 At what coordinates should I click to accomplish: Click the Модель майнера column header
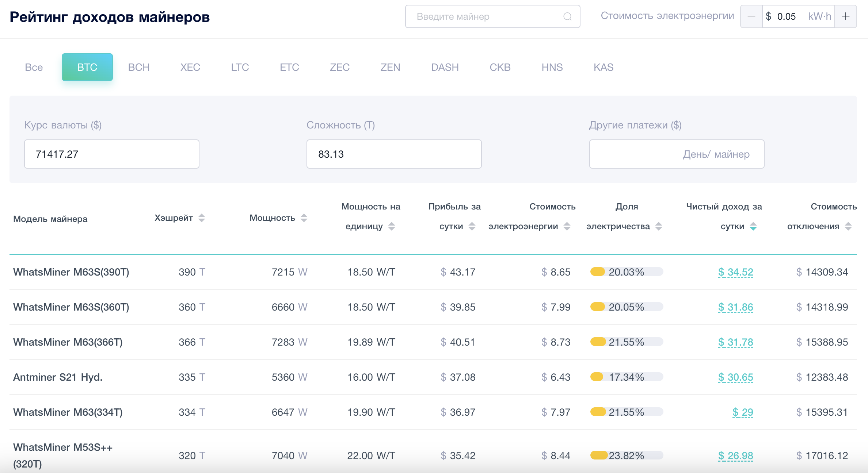click(50, 219)
